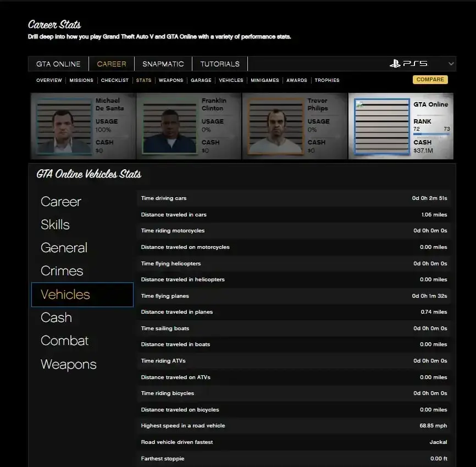Screen dimensions: 476x467
Task: Click Distance traveled in boats
Action: 175,344
